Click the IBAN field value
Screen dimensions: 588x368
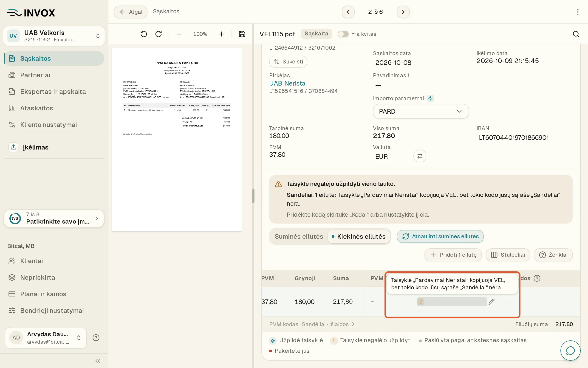514,138
